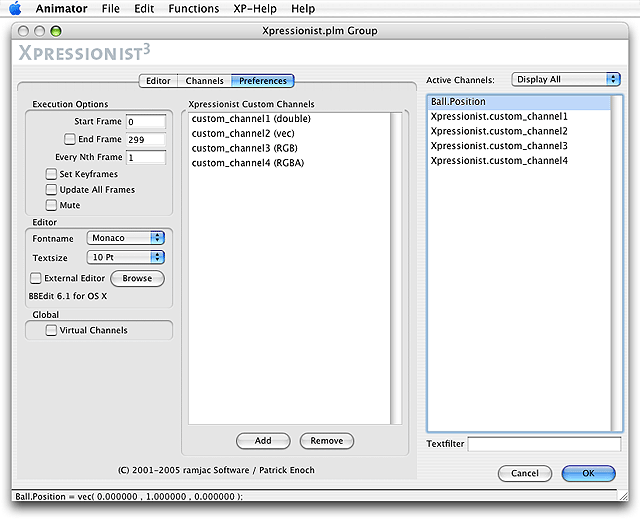Select Xpressionist.custom_channel3 in active channels
Image resolution: width=640 pixels, height=519 pixels.
click(x=519, y=146)
